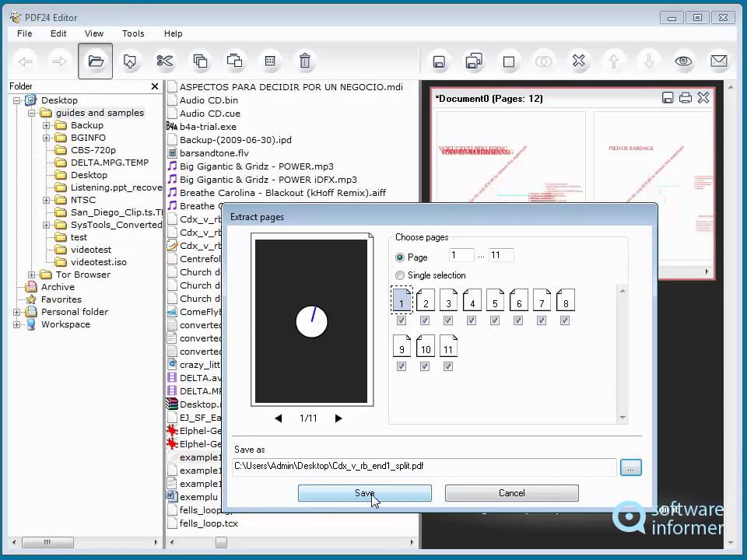Click the scissors cut icon
This screenshot has height=560, width=747.
coord(165,61)
